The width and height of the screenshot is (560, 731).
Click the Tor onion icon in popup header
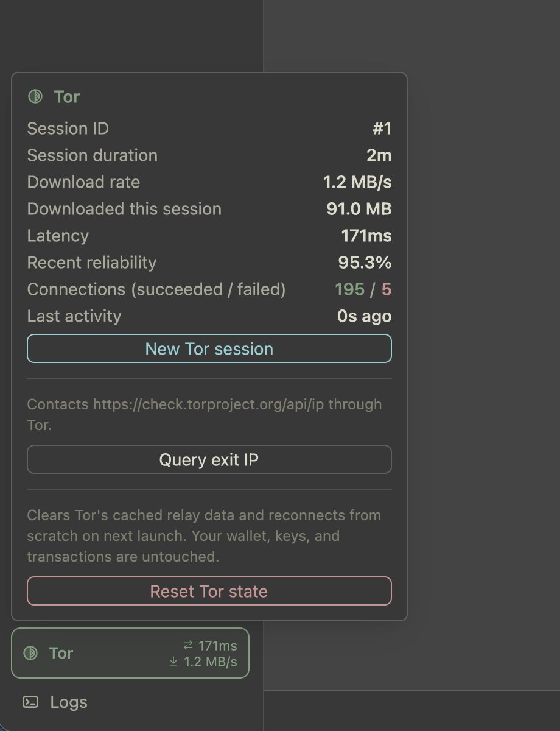coord(35,96)
